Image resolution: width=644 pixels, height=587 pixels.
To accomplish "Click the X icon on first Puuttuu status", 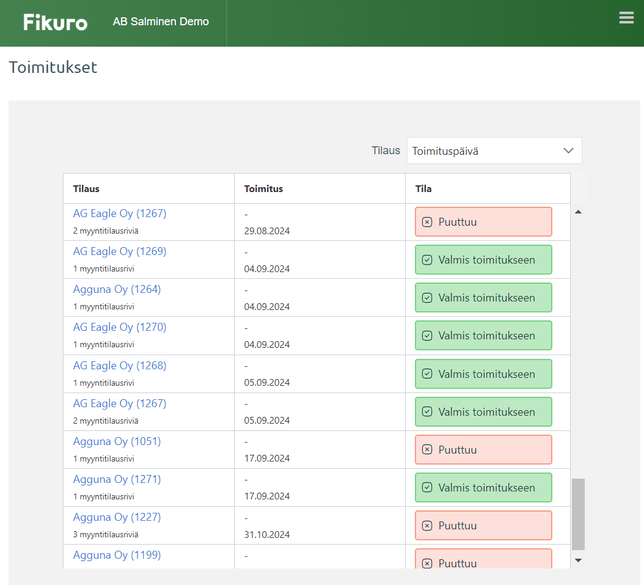I will (427, 222).
